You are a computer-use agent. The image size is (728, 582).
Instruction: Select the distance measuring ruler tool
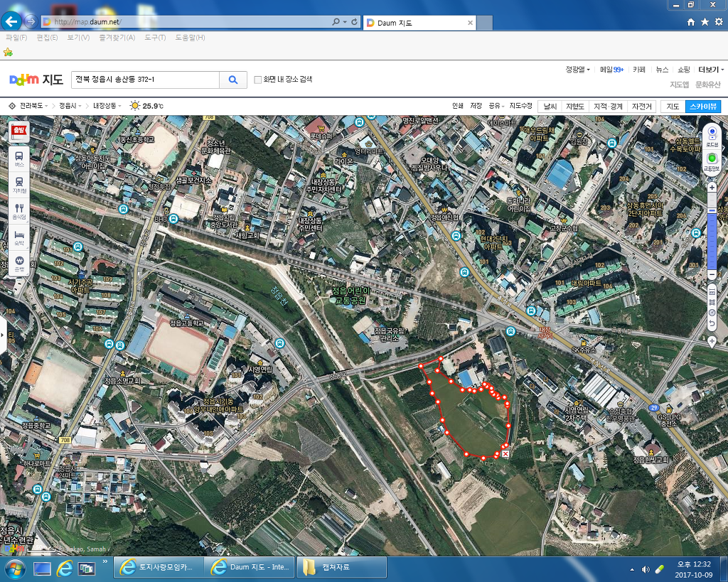pos(712,291)
